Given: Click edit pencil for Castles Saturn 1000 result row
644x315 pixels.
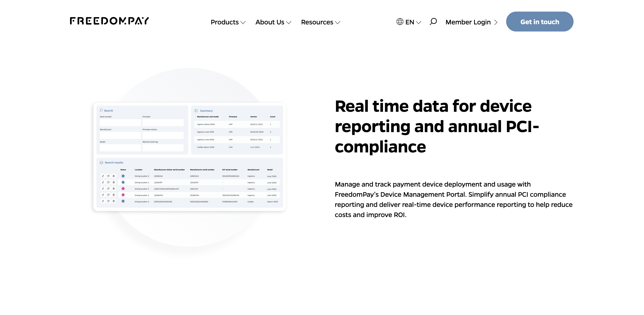Looking at the screenshot, I should pyautogui.click(x=103, y=201).
